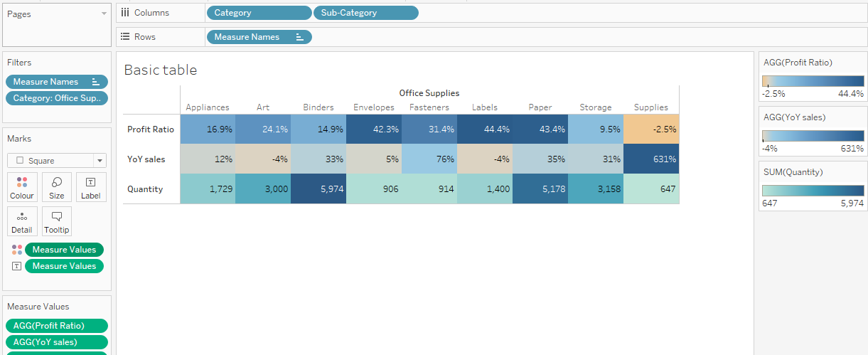This screenshot has height=355, width=868.
Task: Click the Category: Office Supplies filter pill
Action: click(x=57, y=98)
